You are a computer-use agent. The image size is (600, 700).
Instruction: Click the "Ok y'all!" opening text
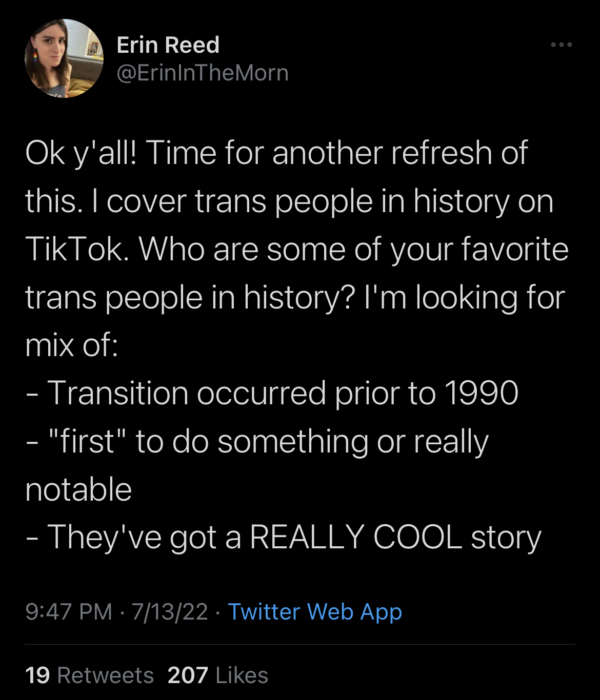(81, 153)
